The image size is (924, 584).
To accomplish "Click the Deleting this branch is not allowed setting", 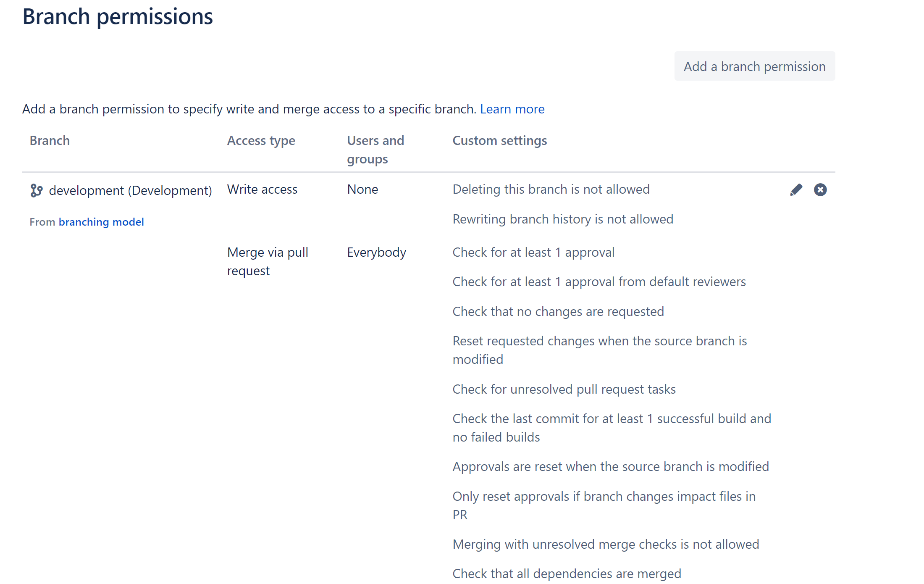I will point(551,189).
